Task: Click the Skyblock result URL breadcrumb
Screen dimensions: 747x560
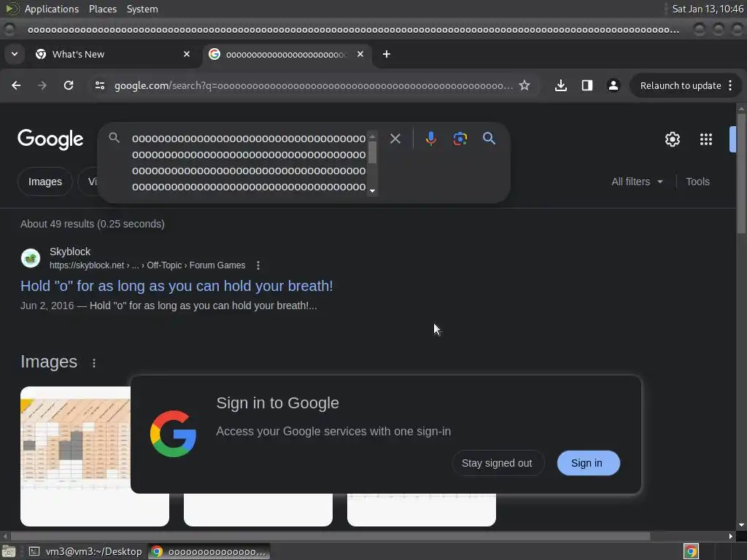Action: pyautogui.click(x=147, y=265)
